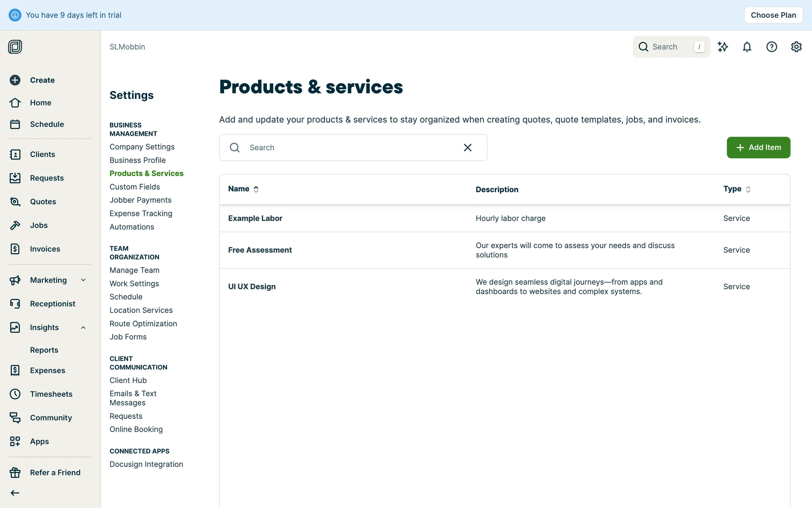Open the settings gear icon

pyautogui.click(x=796, y=47)
